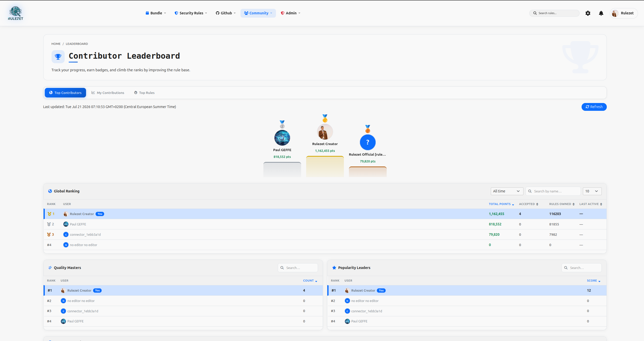The width and height of the screenshot is (644, 341).
Task: Sort by the Accepted column
Action: point(529,204)
